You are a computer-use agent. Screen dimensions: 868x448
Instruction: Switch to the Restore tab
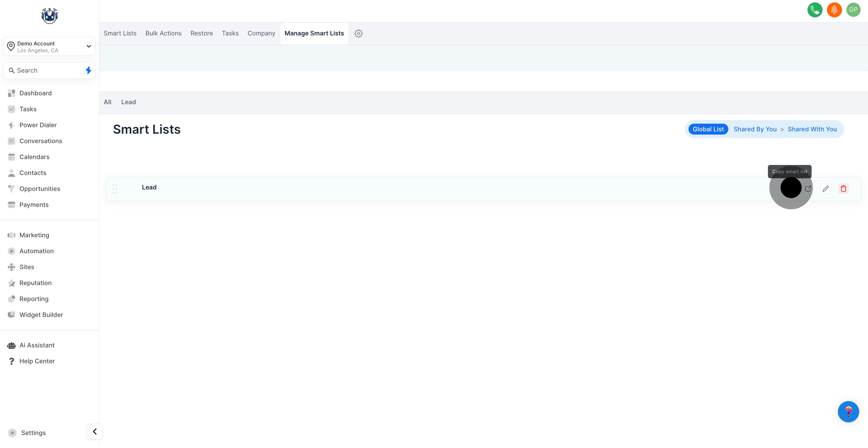click(201, 33)
